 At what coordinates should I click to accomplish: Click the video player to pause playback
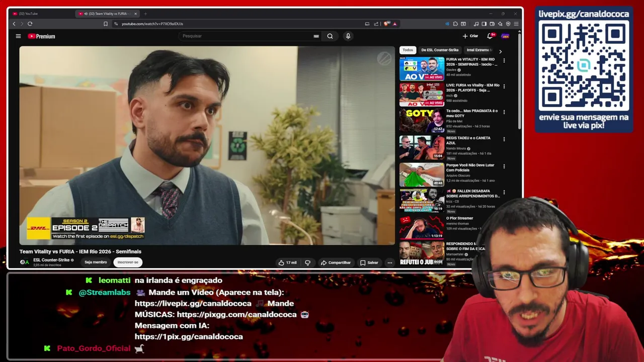coord(207,145)
